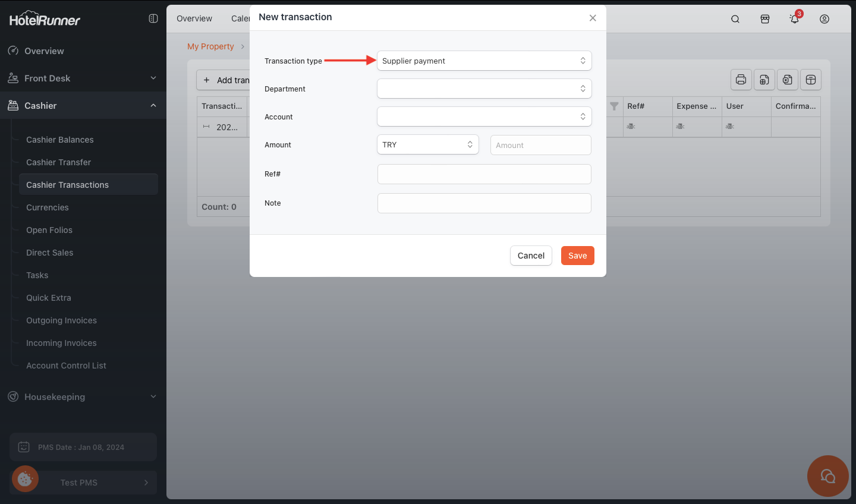This screenshot has width=856, height=504.
Task: Open the Overview tab
Action: click(194, 18)
